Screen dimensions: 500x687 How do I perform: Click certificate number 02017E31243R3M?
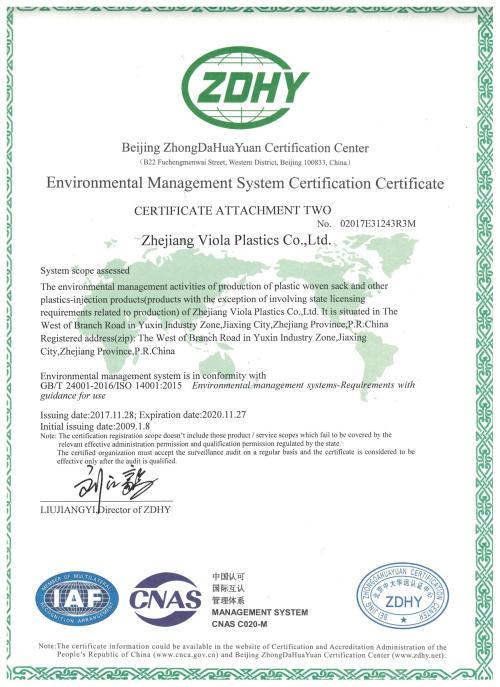click(378, 223)
